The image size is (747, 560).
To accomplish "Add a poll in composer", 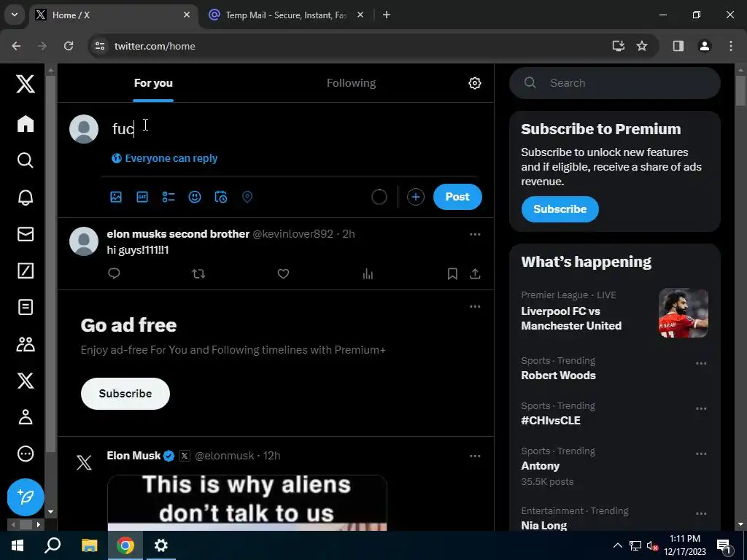I will point(169,197).
